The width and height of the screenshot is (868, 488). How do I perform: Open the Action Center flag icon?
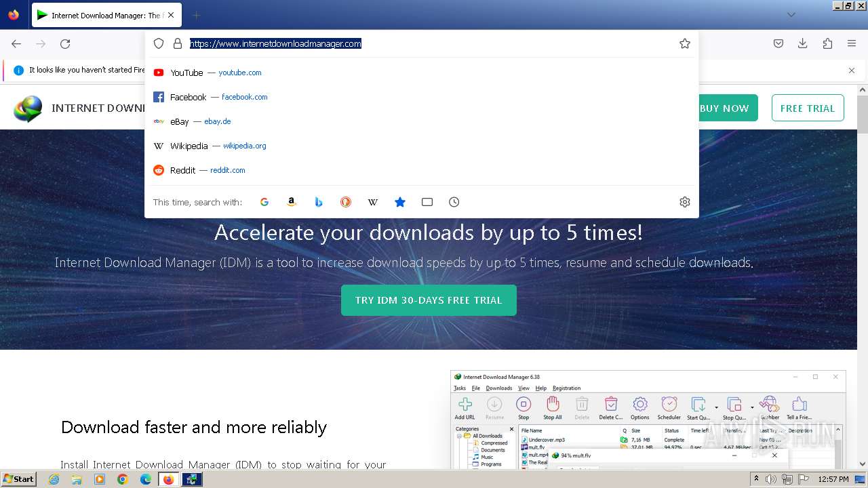[x=804, y=479]
